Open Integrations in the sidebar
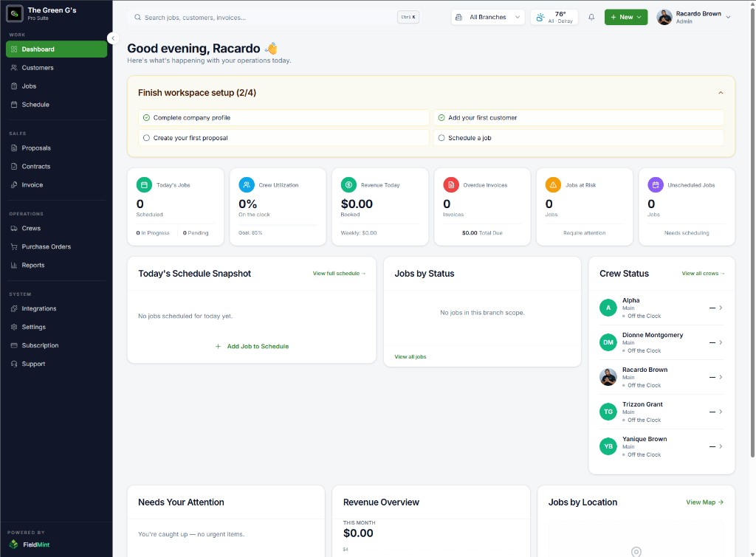Viewport: 756px width, 557px height. [x=56, y=308]
